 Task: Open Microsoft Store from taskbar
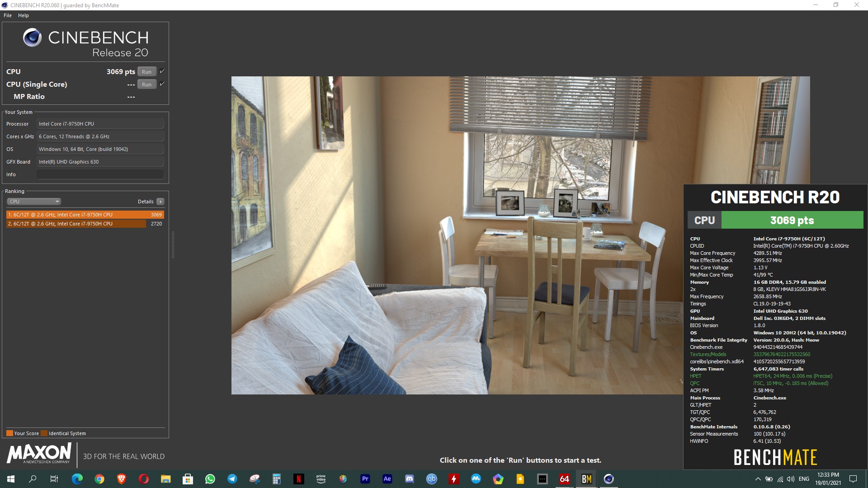point(188,479)
